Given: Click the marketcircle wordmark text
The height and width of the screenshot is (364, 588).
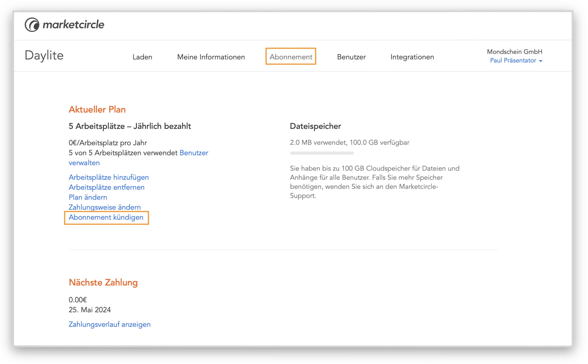Looking at the screenshot, I should click(73, 25).
